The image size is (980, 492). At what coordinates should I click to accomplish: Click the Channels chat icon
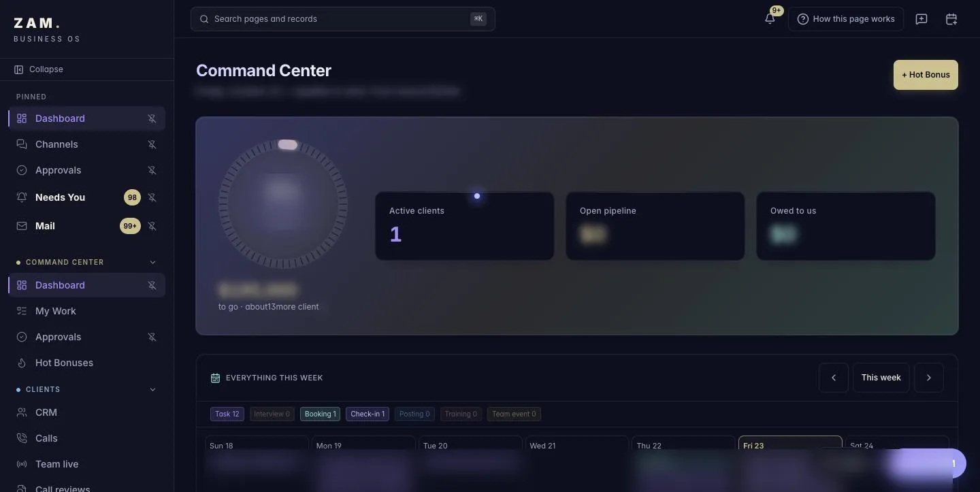[x=22, y=144]
